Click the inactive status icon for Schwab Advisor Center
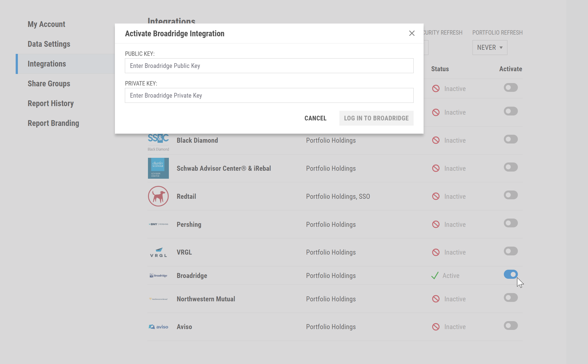The image size is (588, 364). pyautogui.click(x=436, y=168)
